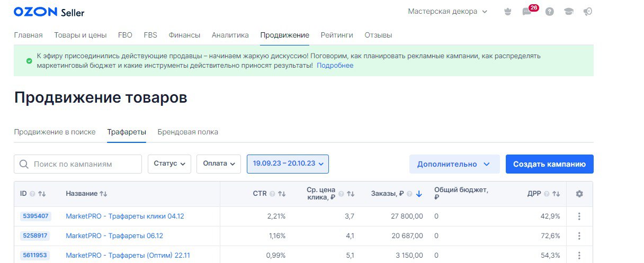Viewport: 644px width, 263px height.
Task: Open the Отзывы menu item
Action: click(x=378, y=35)
